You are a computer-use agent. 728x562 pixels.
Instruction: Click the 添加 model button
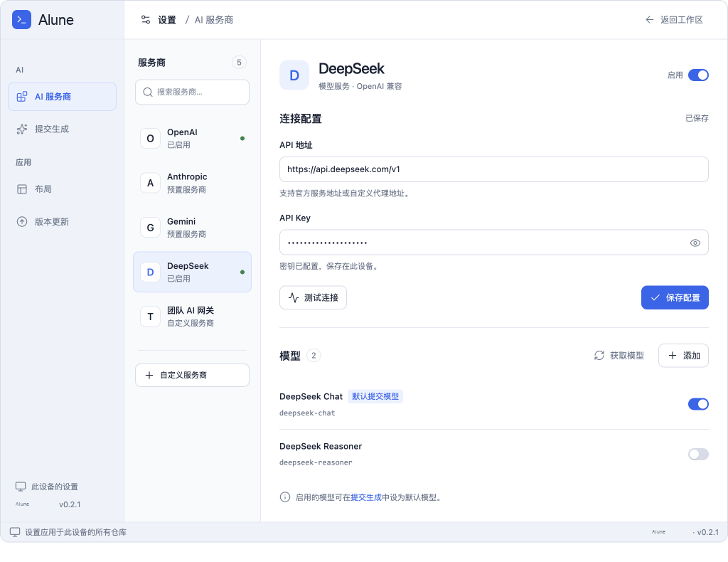click(x=683, y=355)
